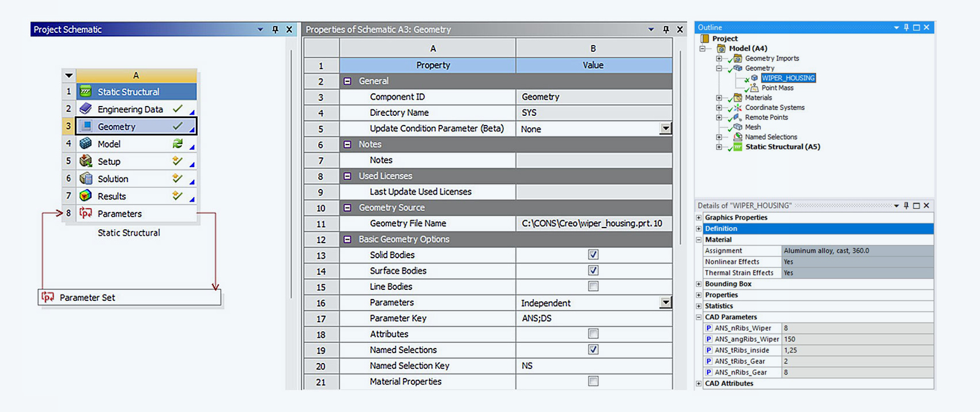The height and width of the screenshot is (412, 980).
Task: Enable the Line Bodies checkbox
Action: [x=593, y=286]
